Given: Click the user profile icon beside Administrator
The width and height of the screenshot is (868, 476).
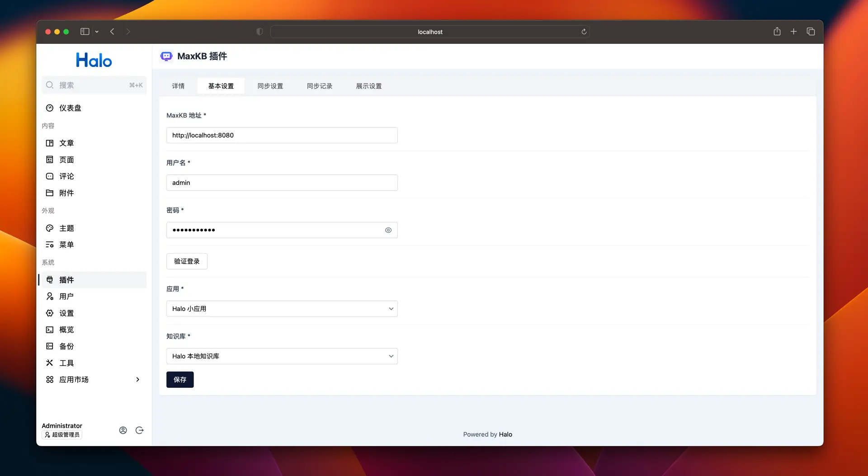Looking at the screenshot, I should 123,430.
